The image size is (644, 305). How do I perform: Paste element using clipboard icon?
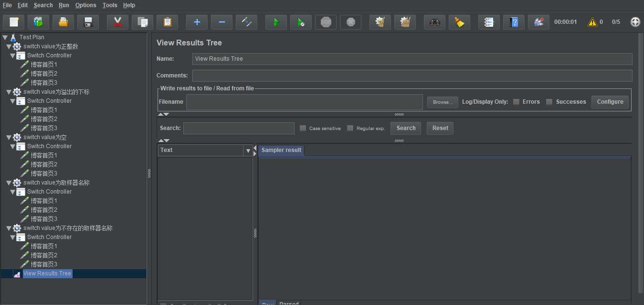[x=167, y=22]
